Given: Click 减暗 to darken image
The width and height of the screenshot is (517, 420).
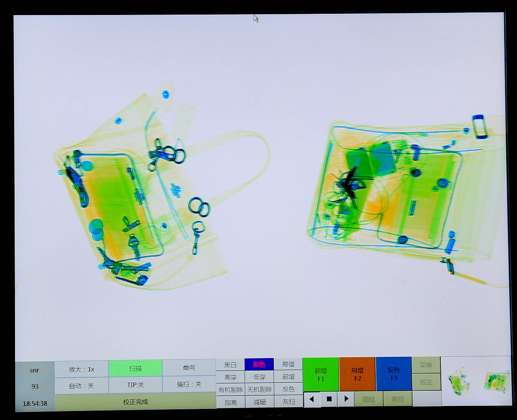Looking at the screenshot, I should pyautogui.click(x=259, y=402).
